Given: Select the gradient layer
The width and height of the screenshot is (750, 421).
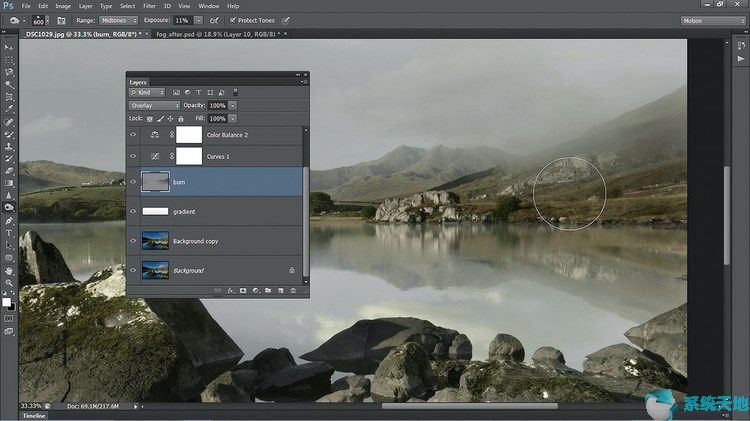Looking at the screenshot, I should tap(221, 211).
